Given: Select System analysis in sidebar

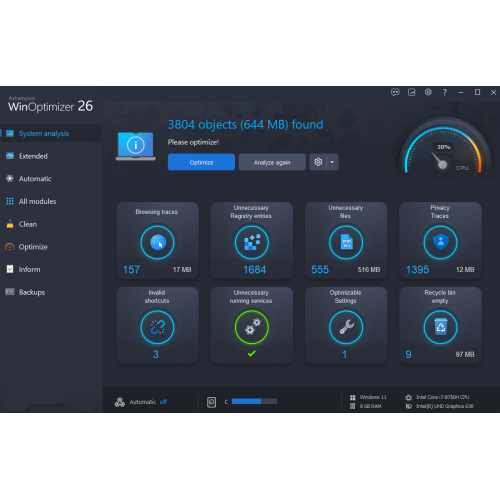Looking at the screenshot, I should (x=51, y=133).
